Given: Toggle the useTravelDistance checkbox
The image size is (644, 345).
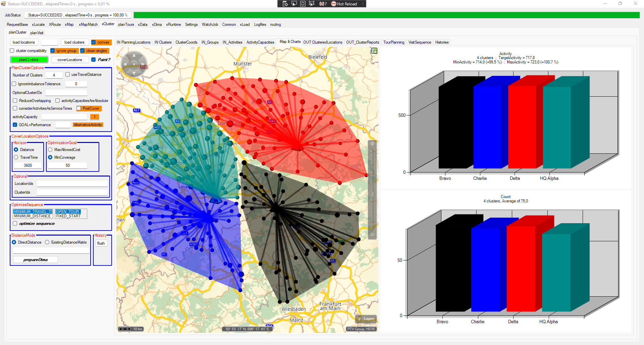Looking at the screenshot, I should click(x=68, y=75).
